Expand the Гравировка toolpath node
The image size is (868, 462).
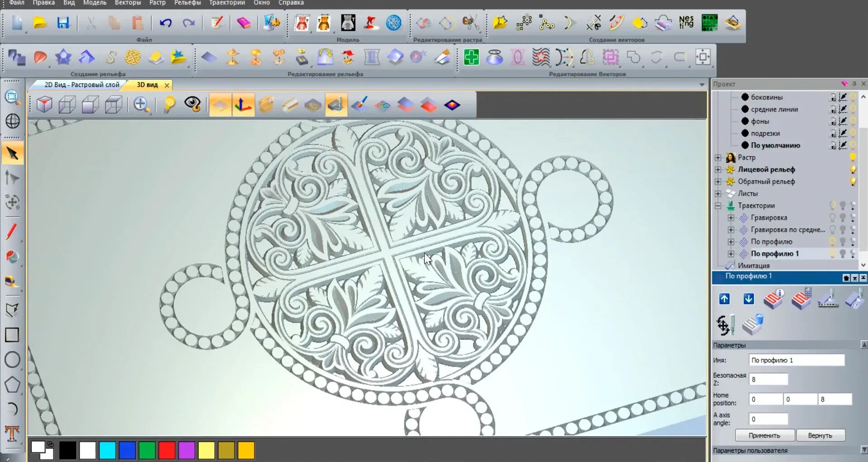pyautogui.click(x=731, y=218)
